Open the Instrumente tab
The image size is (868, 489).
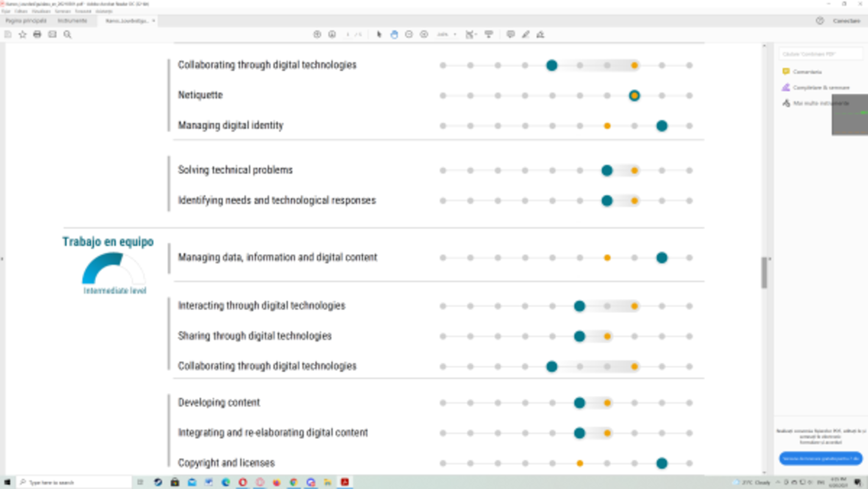72,21
